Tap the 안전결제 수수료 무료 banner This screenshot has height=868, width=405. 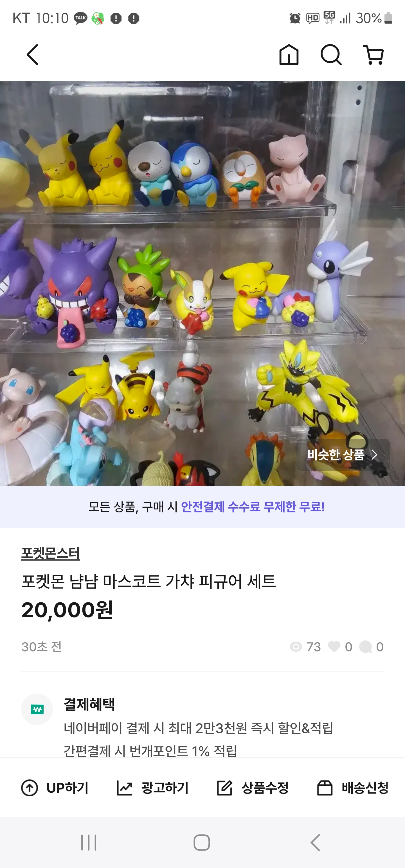point(202,507)
